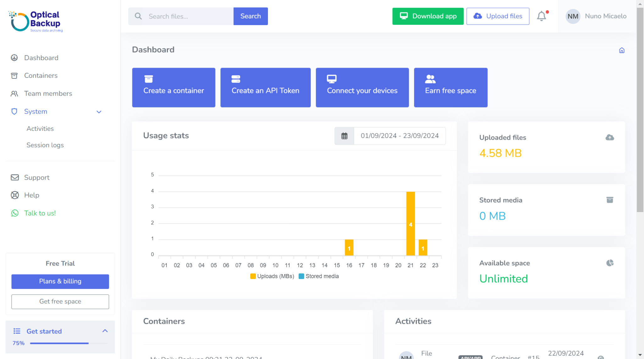Click the pie chart icon on Available space
Screen dimensions: 644x359
[x=609, y=263]
